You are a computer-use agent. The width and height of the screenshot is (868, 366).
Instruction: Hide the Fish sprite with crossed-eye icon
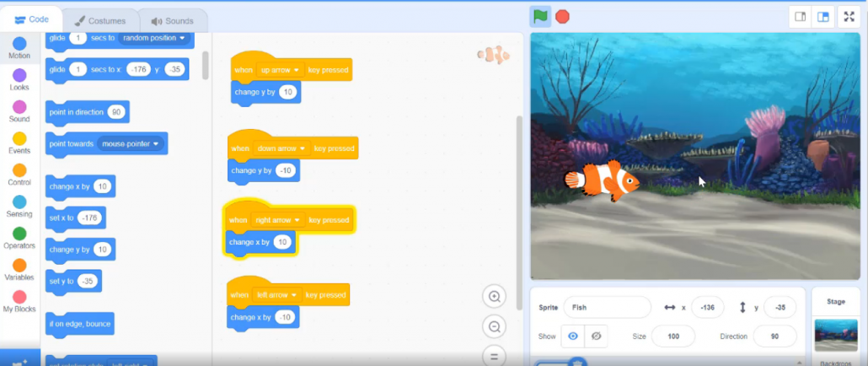click(596, 336)
